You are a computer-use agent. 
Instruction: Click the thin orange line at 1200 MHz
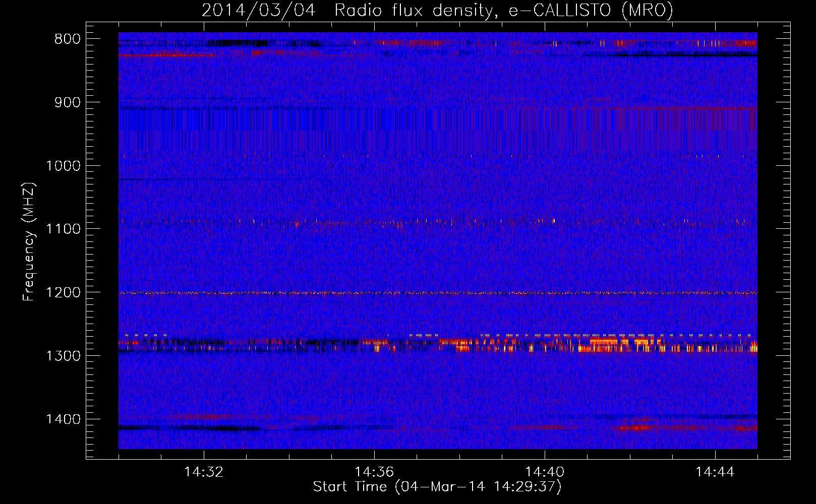(x=438, y=293)
